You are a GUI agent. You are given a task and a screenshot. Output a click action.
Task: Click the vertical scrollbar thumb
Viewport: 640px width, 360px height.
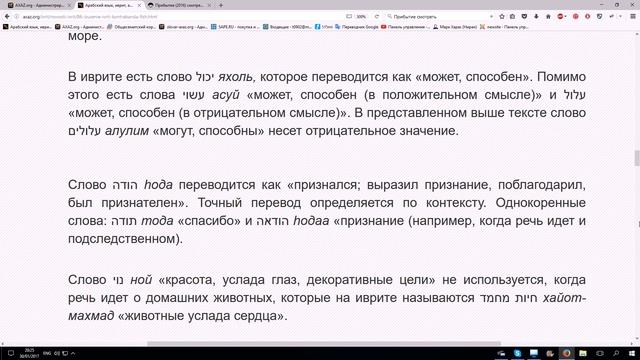click(x=637, y=158)
